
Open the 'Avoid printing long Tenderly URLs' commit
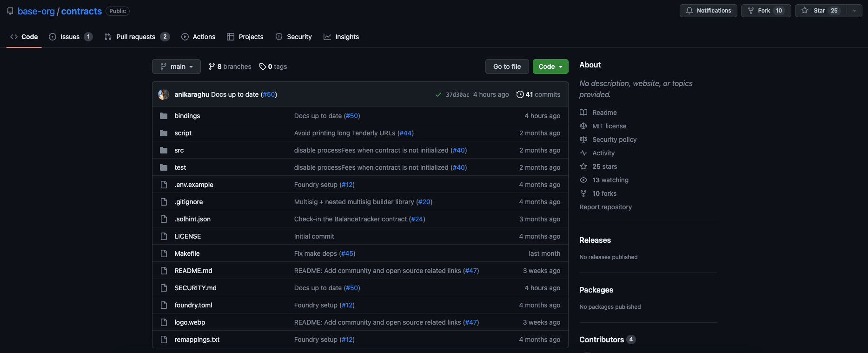(x=345, y=133)
